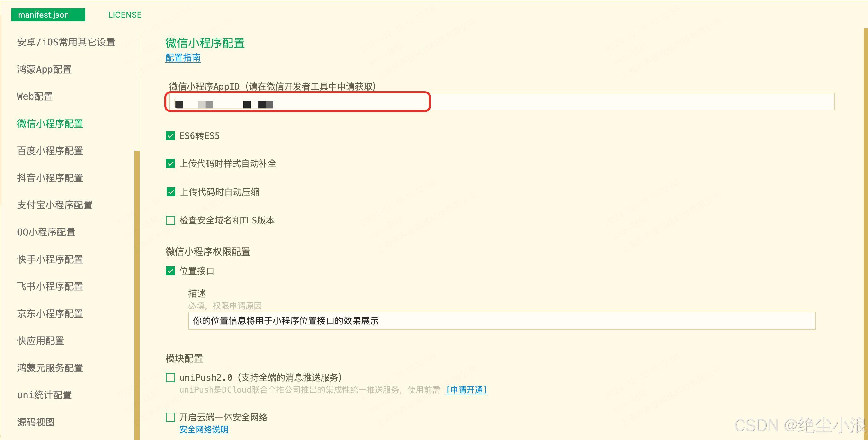
Task: Go to 鸿蒙元服务配置 section
Action: (x=50, y=368)
